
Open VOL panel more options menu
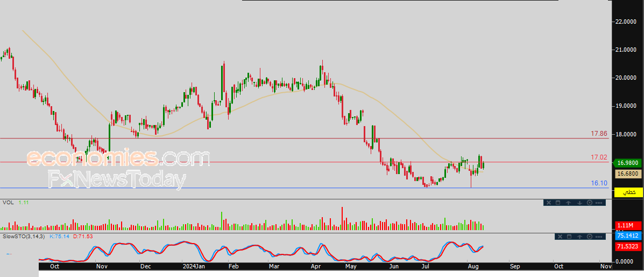(599, 203)
